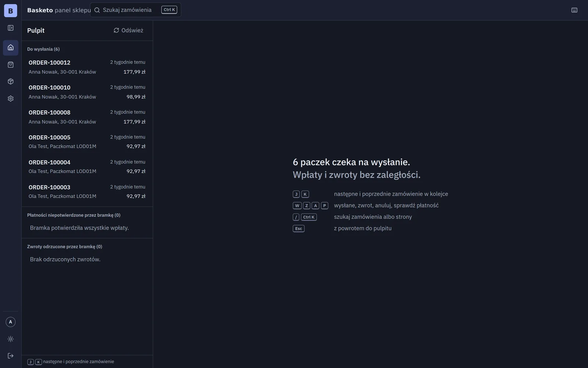The height and width of the screenshot is (368, 588).
Task: Open the settings gear icon
Action: [11, 99]
